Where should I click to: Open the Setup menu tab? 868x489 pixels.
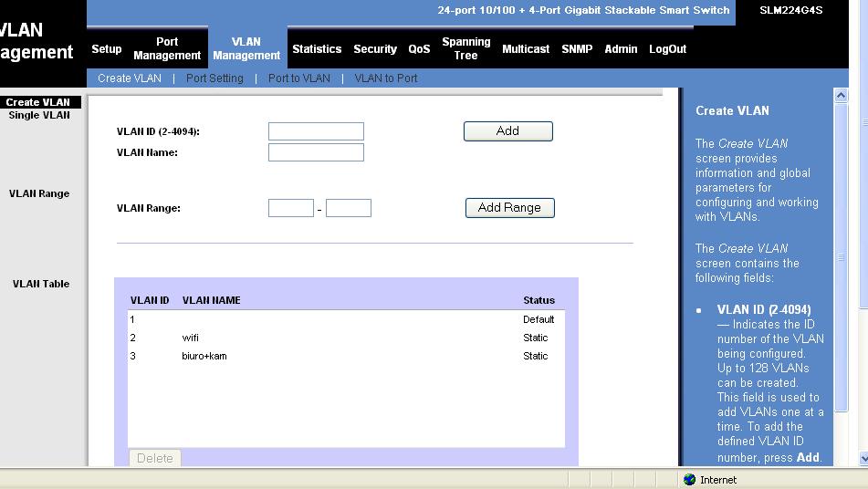106,48
